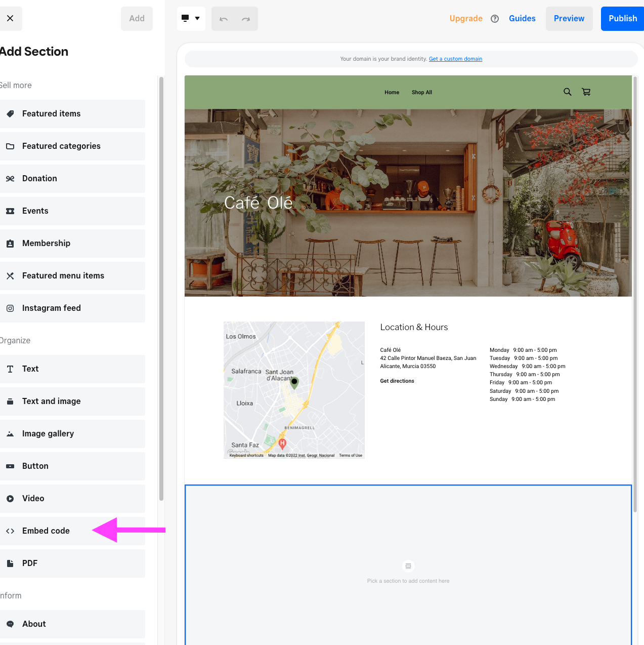Click the undo arrow icon
The height and width of the screenshot is (645, 644).
224,19
